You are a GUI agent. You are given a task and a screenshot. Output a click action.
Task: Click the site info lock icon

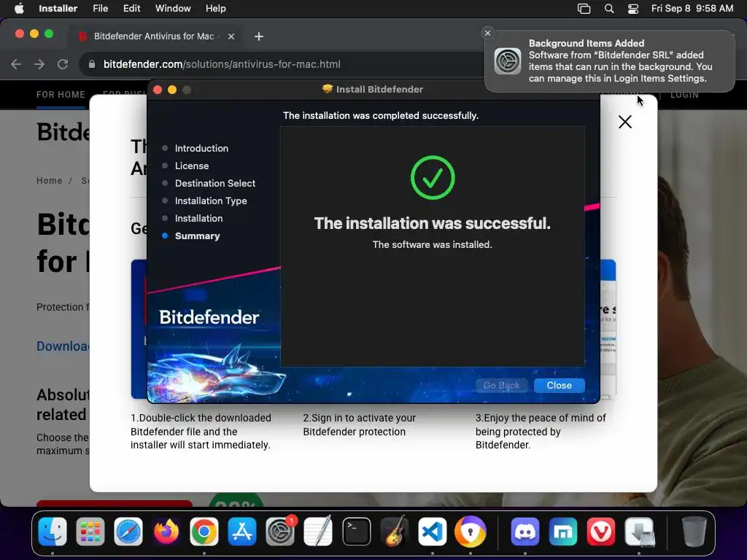pyautogui.click(x=92, y=64)
